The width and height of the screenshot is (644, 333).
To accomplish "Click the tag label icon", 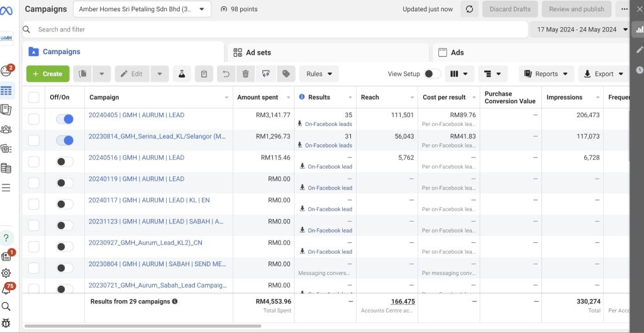I will [x=286, y=74].
